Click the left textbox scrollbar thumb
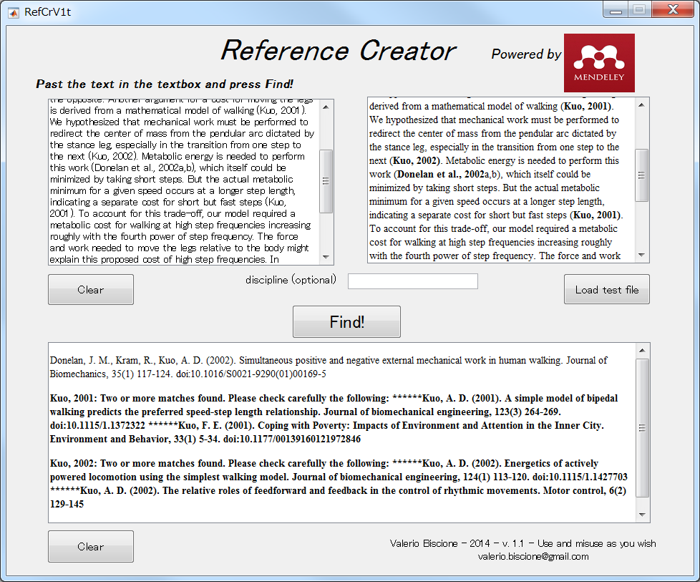The image size is (700, 582). point(326,181)
